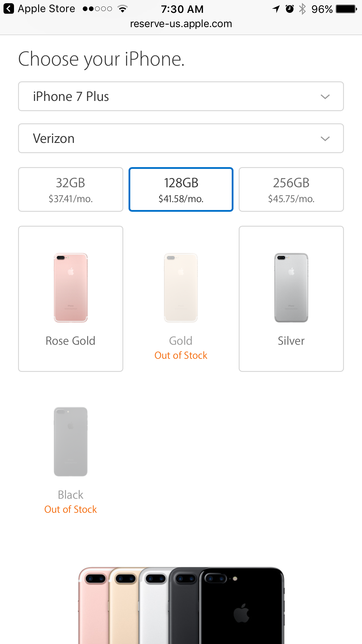Tap the Apple Store back link text

pos(46,9)
